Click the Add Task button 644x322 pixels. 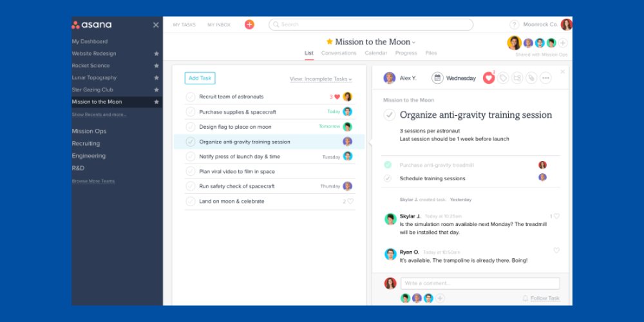[200, 78]
